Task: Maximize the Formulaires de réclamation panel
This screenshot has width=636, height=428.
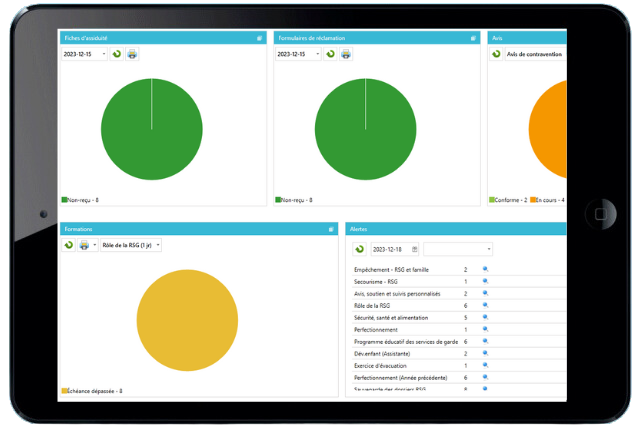Action: click(x=473, y=38)
